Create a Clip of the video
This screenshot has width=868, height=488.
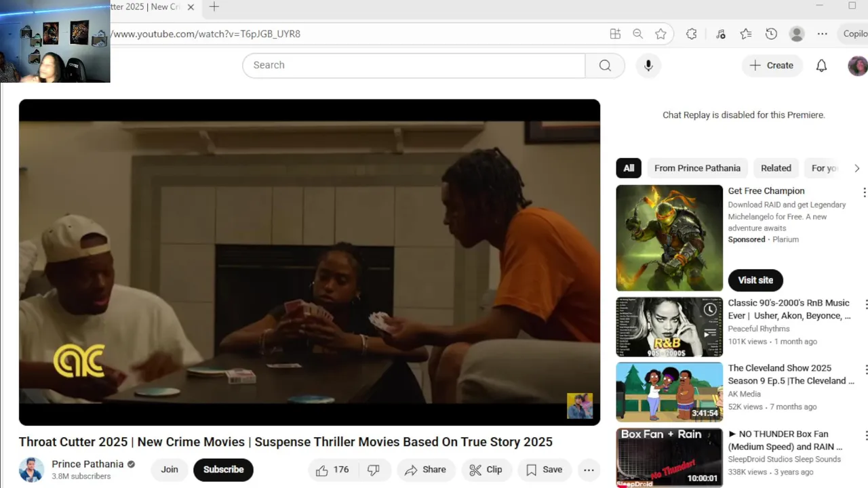point(486,470)
